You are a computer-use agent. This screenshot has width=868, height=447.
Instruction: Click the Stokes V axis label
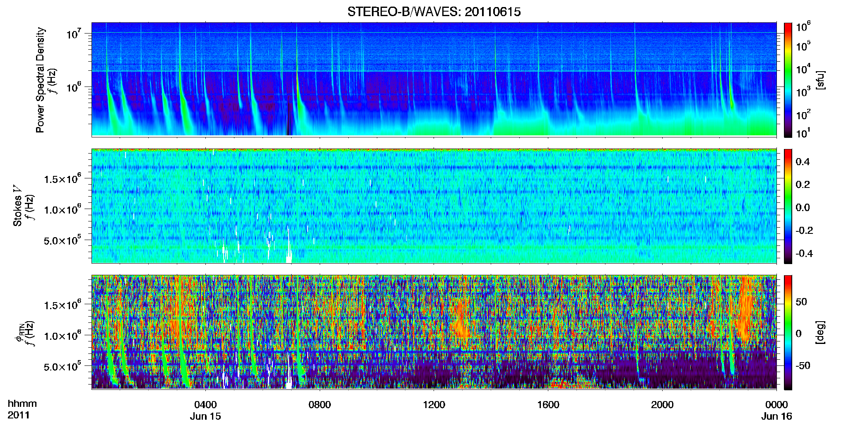pyautogui.click(x=17, y=206)
